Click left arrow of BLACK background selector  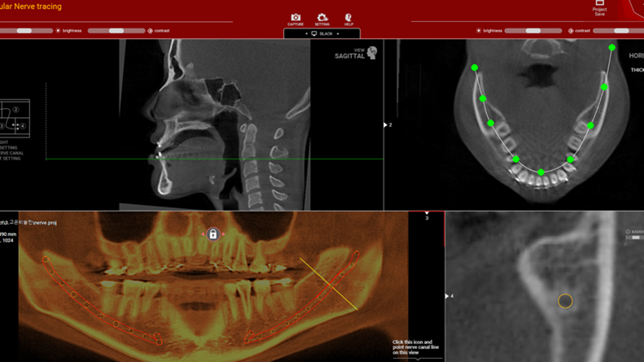[x=307, y=34]
